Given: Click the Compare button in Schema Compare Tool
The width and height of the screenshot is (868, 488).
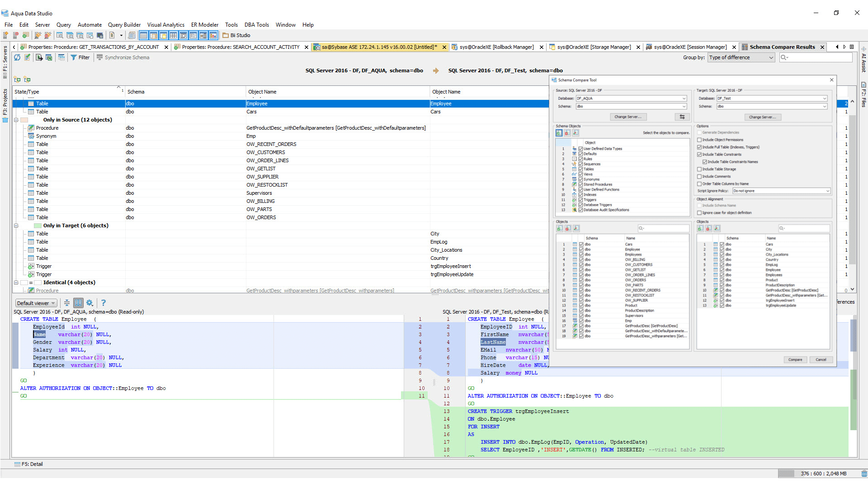Looking at the screenshot, I should (x=796, y=360).
